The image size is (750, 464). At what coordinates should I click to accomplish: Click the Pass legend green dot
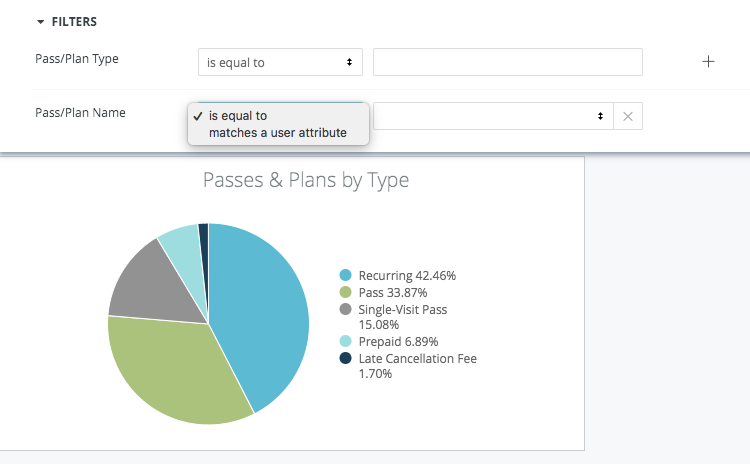pyautogui.click(x=346, y=292)
